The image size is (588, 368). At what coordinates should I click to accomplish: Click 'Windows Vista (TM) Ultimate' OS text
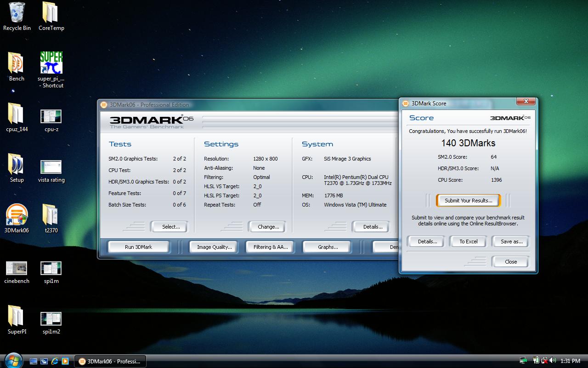[x=355, y=205]
